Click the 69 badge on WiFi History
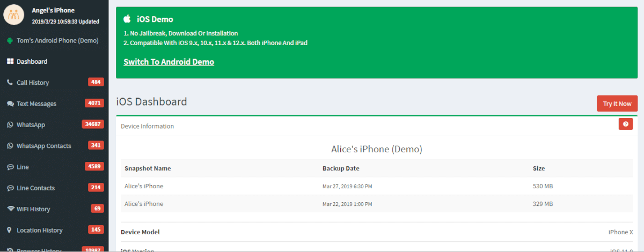The width and height of the screenshot is (644, 252). (x=97, y=209)
